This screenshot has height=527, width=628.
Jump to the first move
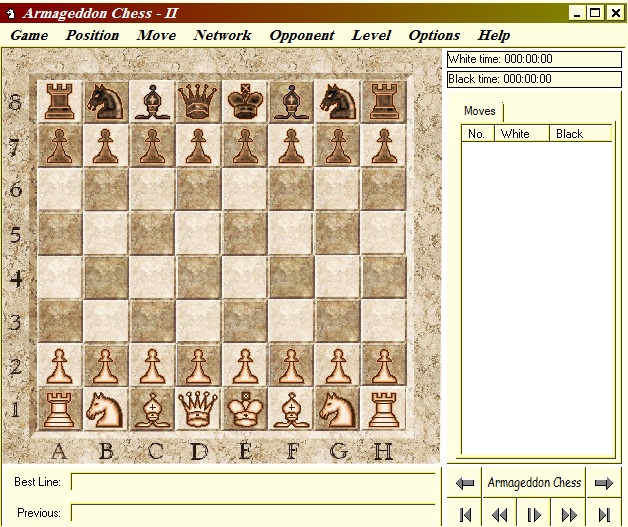click(465, 515)
